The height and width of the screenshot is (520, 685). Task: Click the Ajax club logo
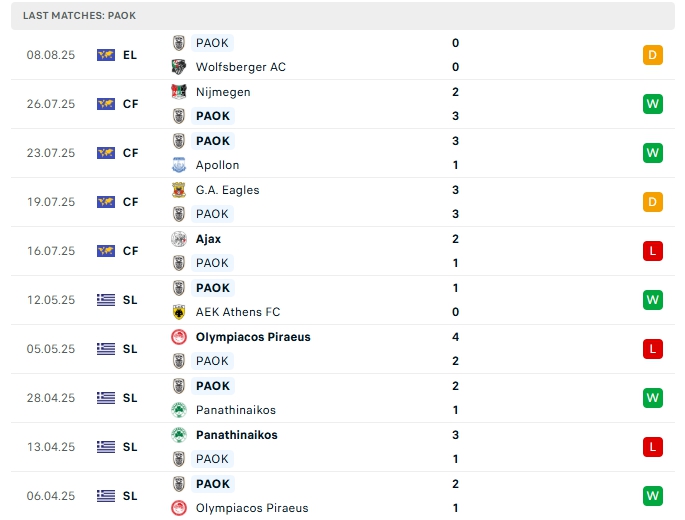click(x=179, y=239)
